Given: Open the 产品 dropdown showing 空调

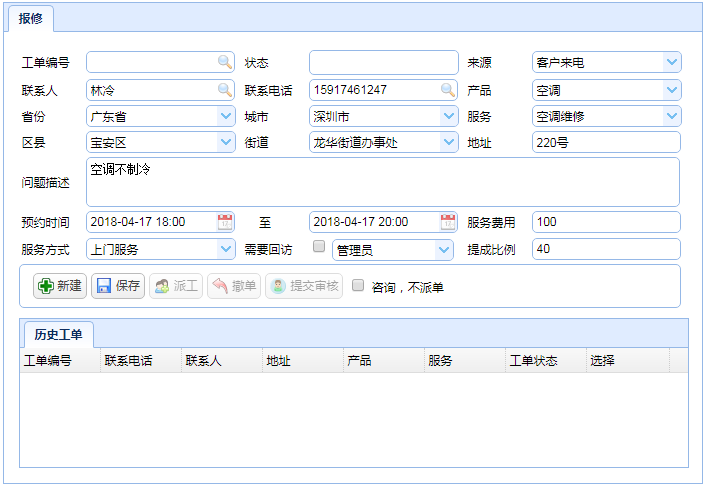Looking at the screenshot, I should [672, 90].
